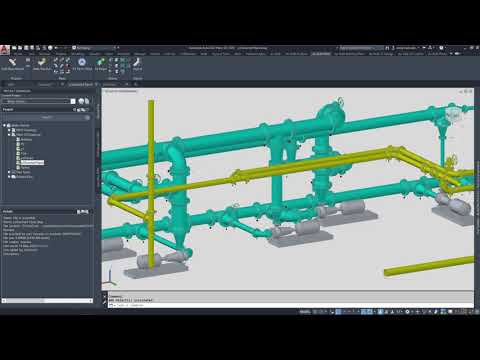Click the command line input field
This screenshot has width=480, height=360.
(290, 305)
